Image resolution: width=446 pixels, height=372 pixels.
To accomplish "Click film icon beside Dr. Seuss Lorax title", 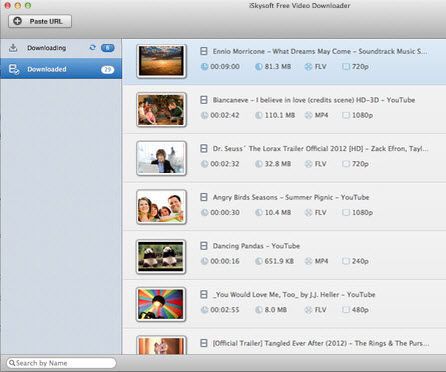I will (x=204, y=148).
